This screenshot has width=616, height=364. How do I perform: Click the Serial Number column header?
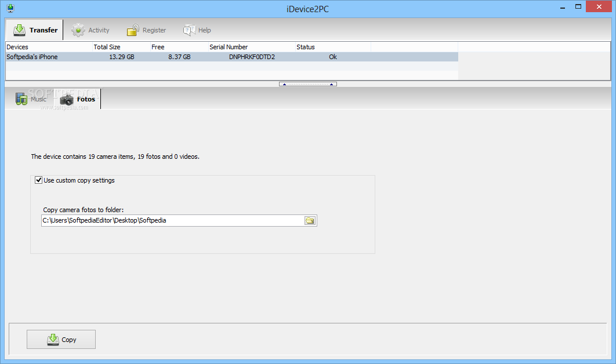click(x=252, y=47)
